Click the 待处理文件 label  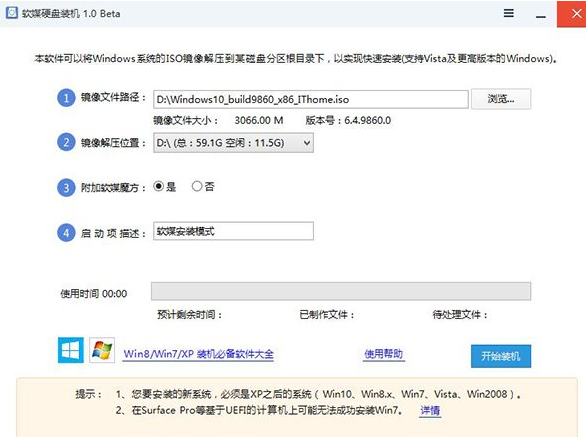click(460, 315)
